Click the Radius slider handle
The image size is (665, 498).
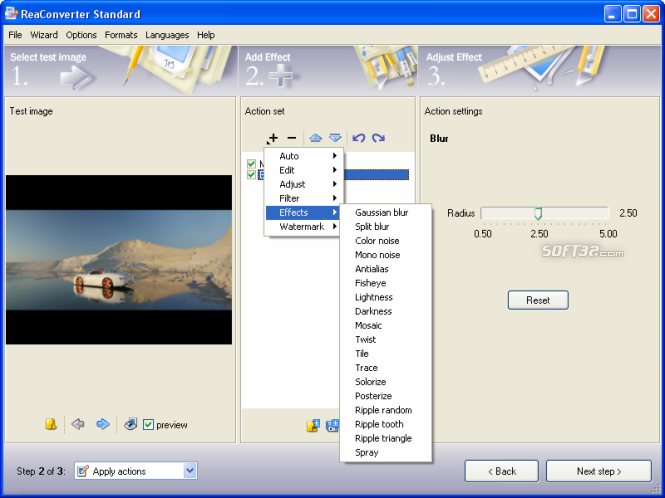[x=538, y=213]
